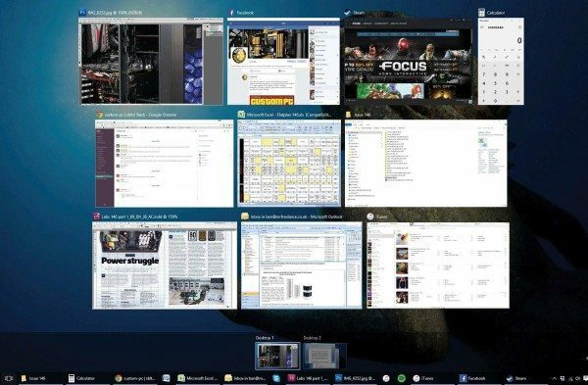This screenshot has height=385, width=588.
Task: Open the iTunes taskbar button
Action: [423, 378]
